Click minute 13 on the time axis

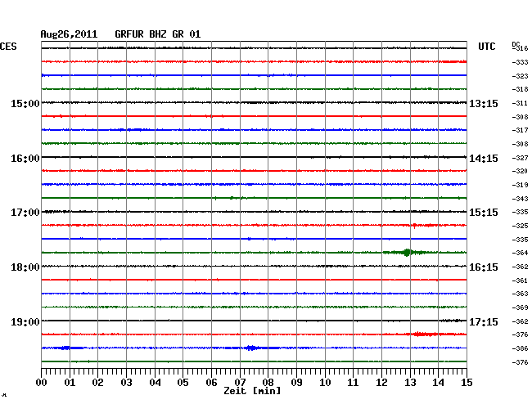click(410, 383)
